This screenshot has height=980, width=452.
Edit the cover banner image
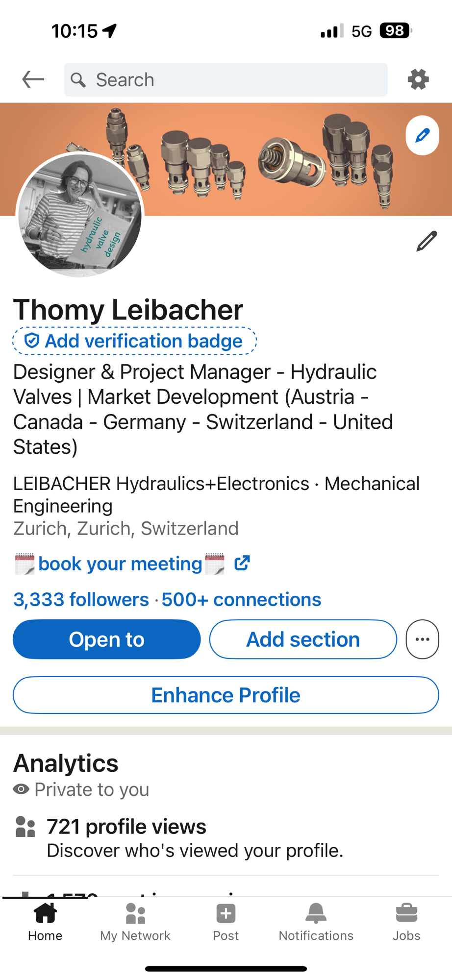click(422, 135)
